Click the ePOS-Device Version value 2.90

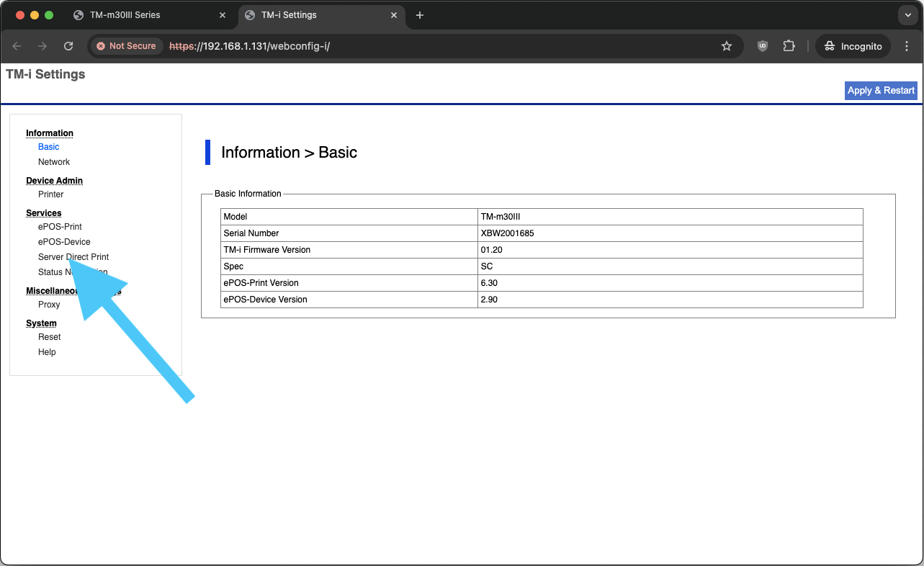click(x=670, y=300)
